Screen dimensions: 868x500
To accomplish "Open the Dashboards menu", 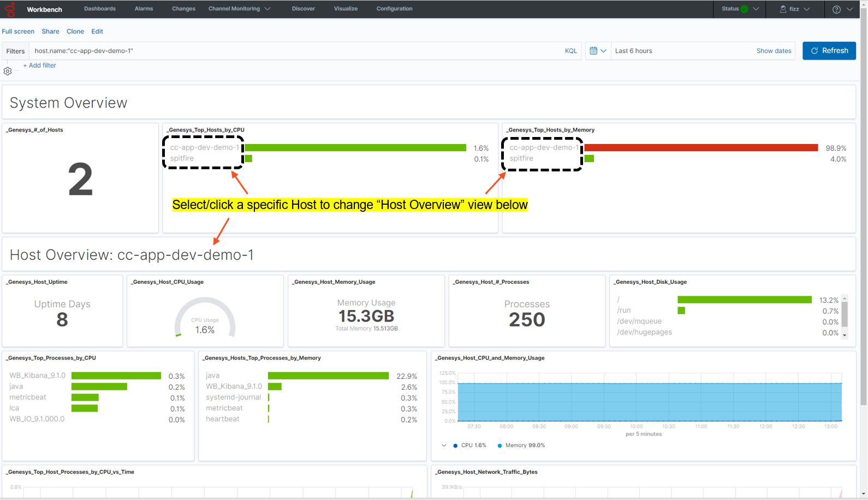I will pos(100,9).
